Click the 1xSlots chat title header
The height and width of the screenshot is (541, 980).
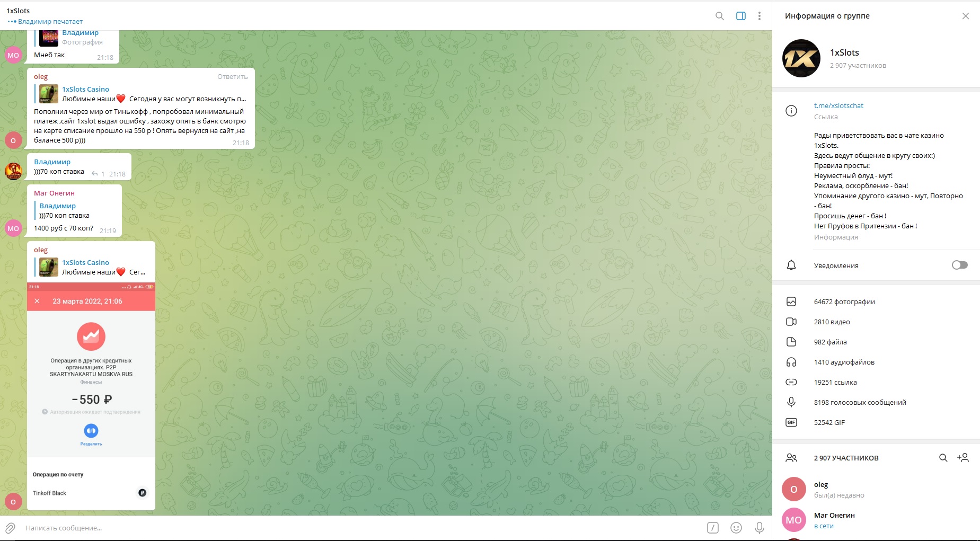18,11
